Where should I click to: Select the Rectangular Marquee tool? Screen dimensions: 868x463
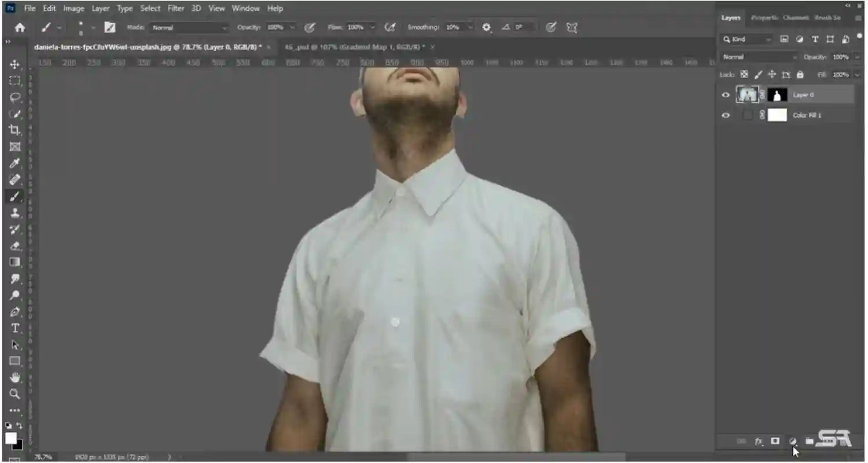pyautogui.click(x=15, y=81)
